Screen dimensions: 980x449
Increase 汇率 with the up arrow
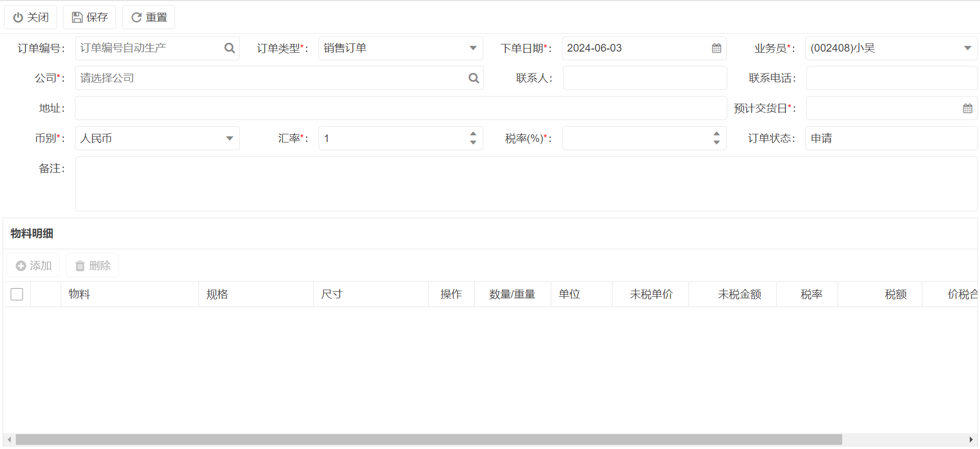[473, 134]
